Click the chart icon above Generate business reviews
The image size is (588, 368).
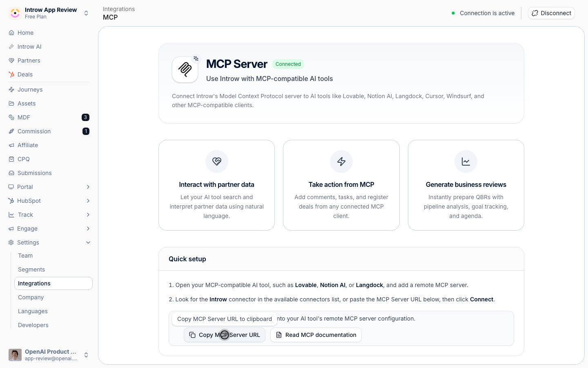pyautogui.click(x=466, y=162)
